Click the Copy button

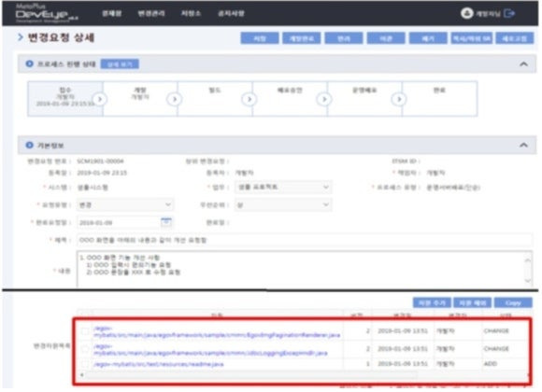pyautogui.click(x=513, y=303)
